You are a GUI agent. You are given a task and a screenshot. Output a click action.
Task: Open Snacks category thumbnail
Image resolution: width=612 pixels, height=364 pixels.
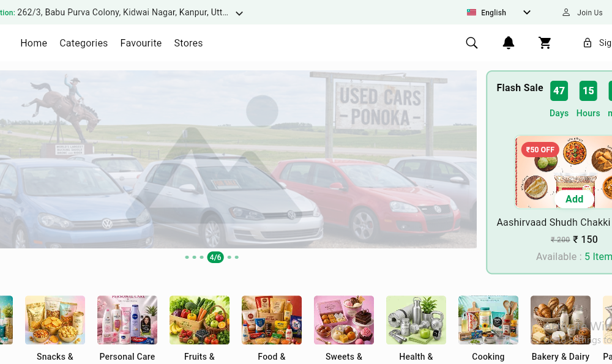(x=55, y=320)
